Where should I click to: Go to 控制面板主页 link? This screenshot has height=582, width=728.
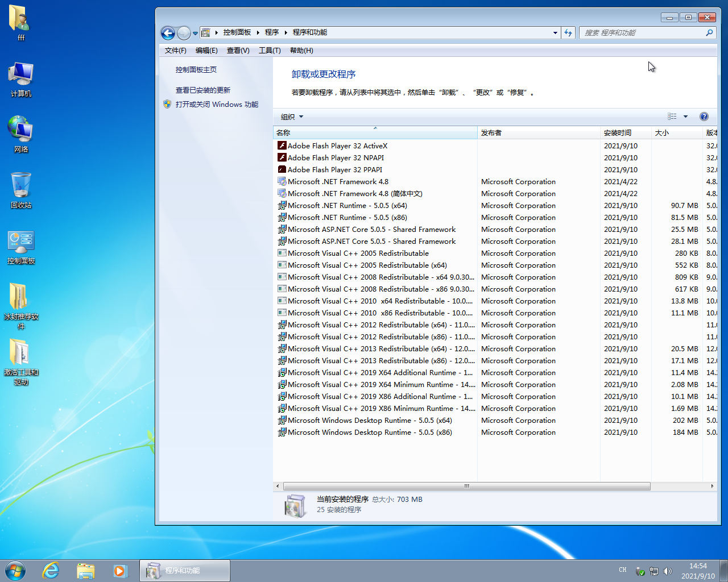coord(196,70)
